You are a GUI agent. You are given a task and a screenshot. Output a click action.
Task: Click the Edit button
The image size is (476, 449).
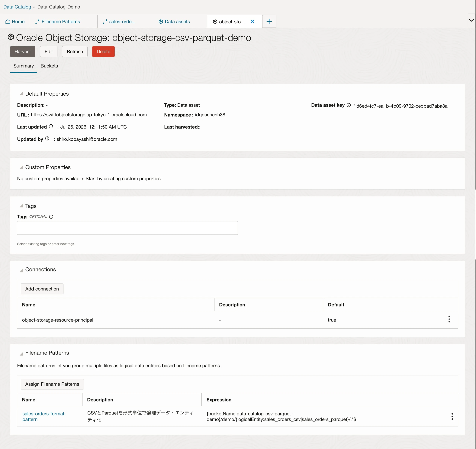tap(49, 51)
